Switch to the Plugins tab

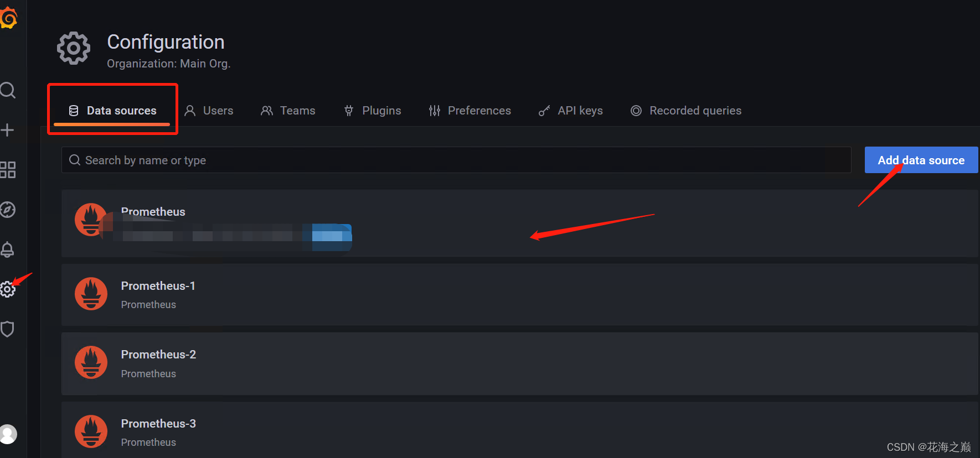pyautogui.click(x=372, y=111)
